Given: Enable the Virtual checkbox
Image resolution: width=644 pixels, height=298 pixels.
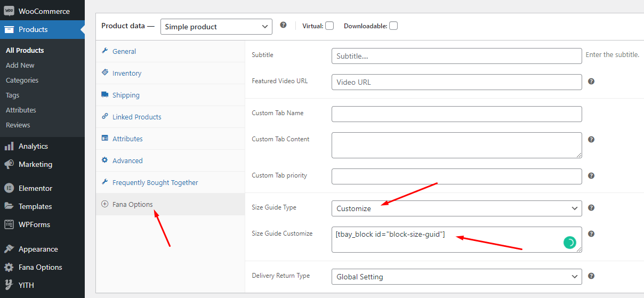Looking at the screenshot, I should [329, 26].
